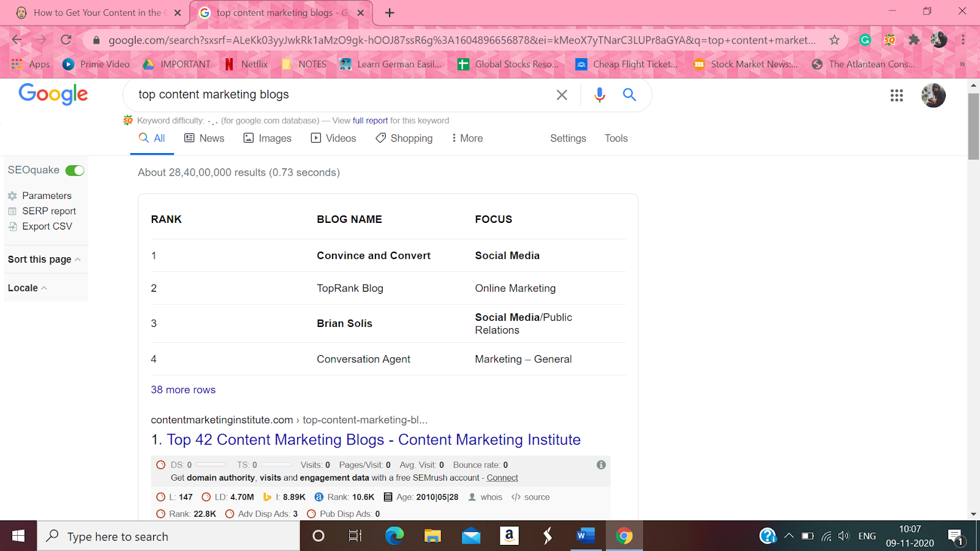Image resolution: width=980 pixels, height=551 pixels.
Task: Open the 'full report' keyword link
Action: click(x=370, y=121)
